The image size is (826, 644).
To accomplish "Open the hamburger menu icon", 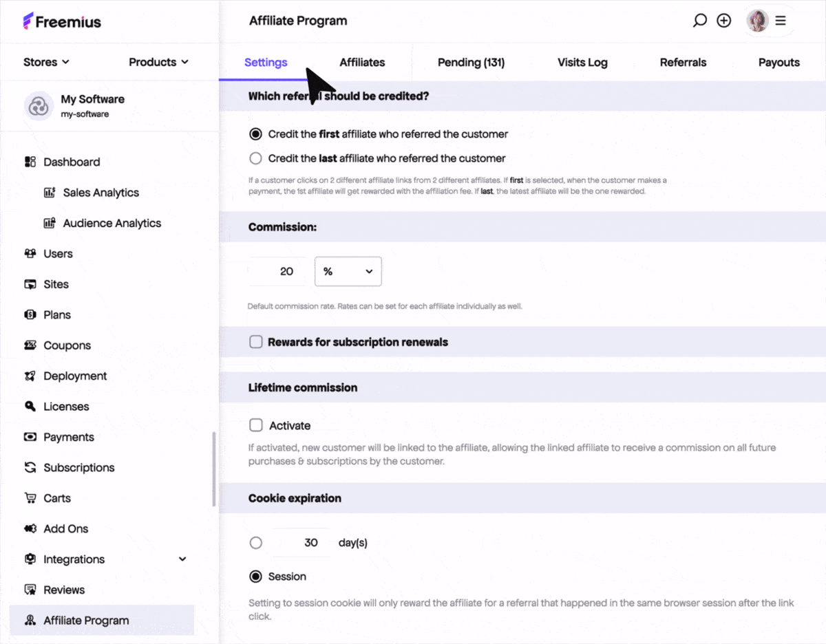I will pos(781,21).
